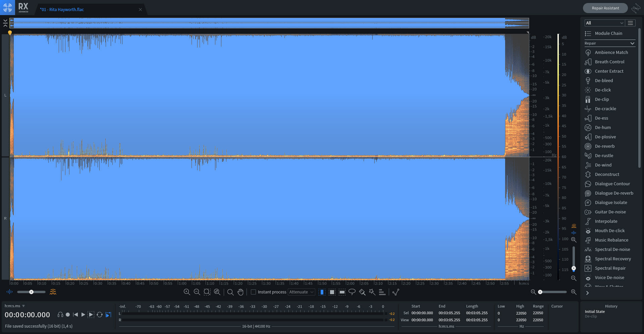Click the Record button
Screen dimensions: 644x334
(68, 315)
